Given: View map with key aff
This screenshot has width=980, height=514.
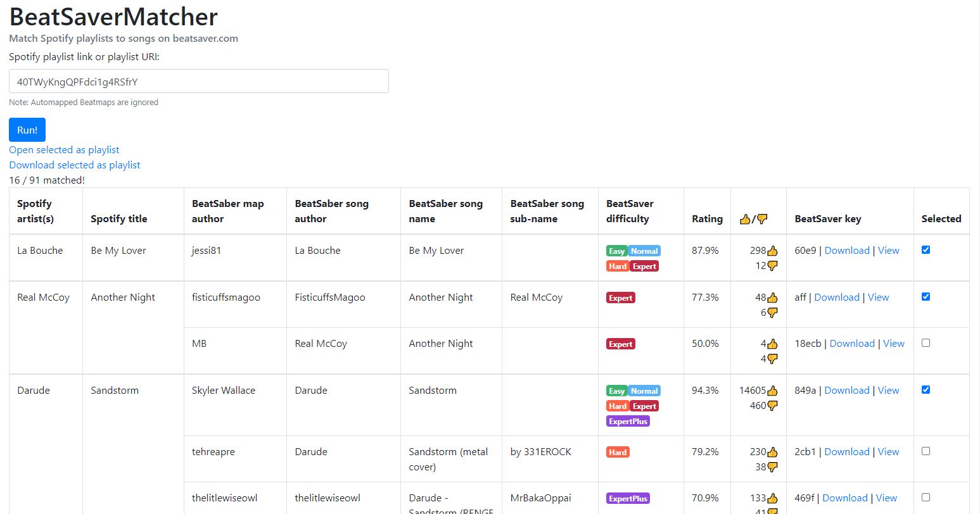Looking at the screenshot, I should click(x=878, y=297).
